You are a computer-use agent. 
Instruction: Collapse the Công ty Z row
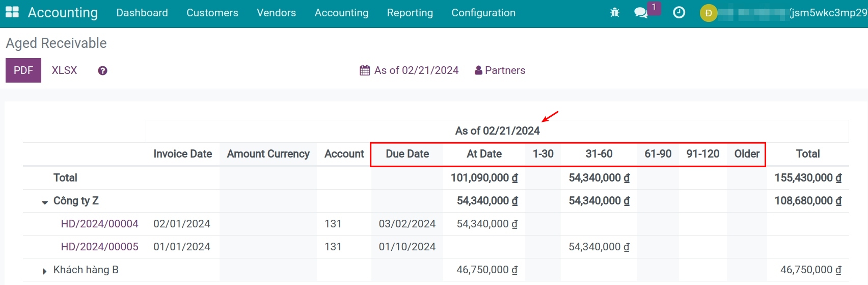coord(45,202)
